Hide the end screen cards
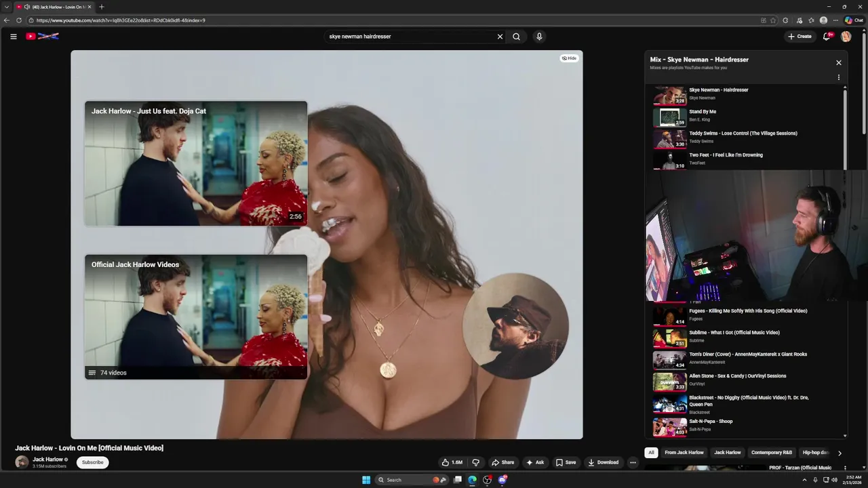 coord(569,58)
